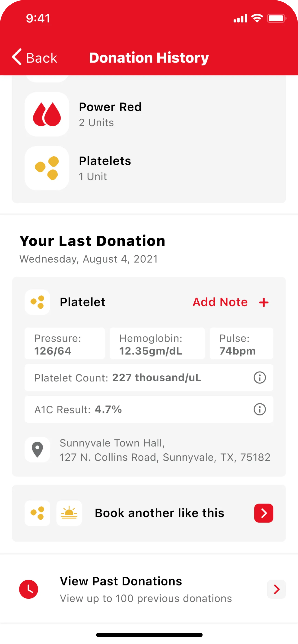Open View Past Donations row
This screenshot has height=644, width=298.
tap(146, 589)
